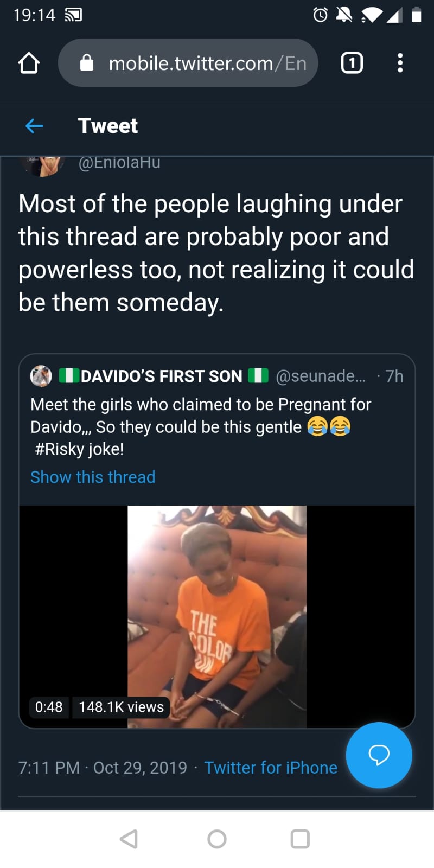Open the Twitter for iPhone link

point(270,768)
